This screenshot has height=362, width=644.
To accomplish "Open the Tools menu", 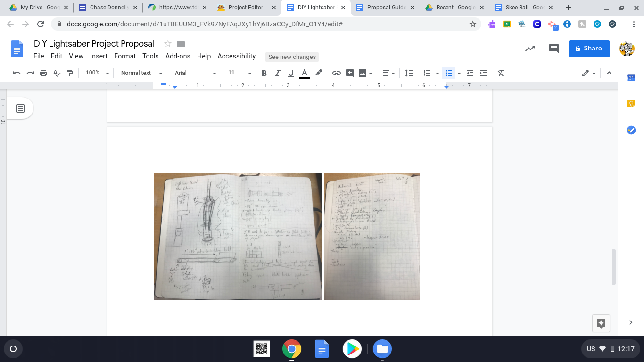I will [150, 56].
